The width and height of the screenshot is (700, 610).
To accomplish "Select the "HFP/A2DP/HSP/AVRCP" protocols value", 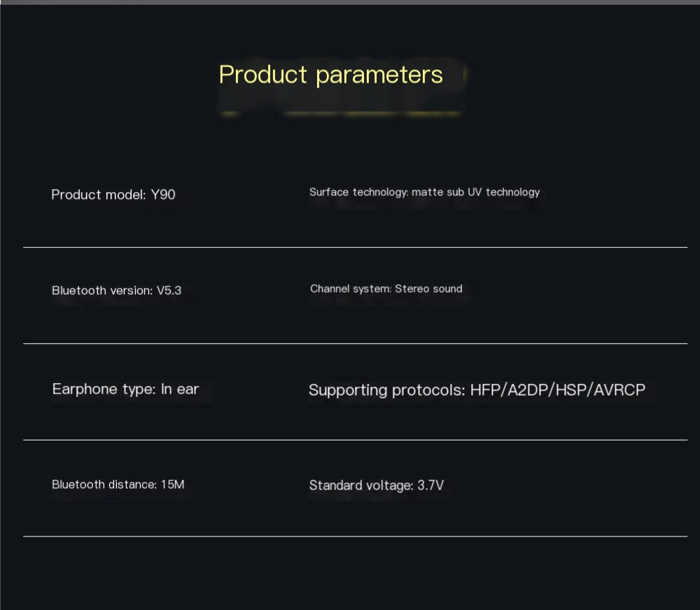I will coord(558,390).
